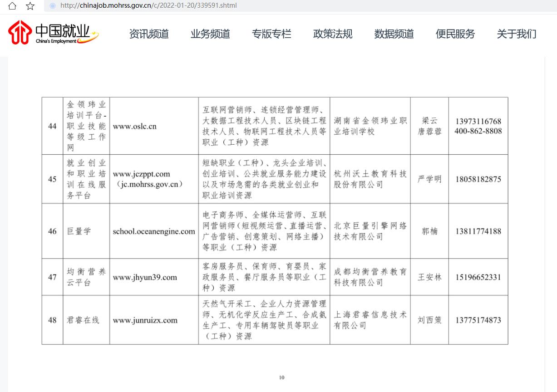
Task: Click the 中国就业 China's Employment logo
Action: coord(53,33)
